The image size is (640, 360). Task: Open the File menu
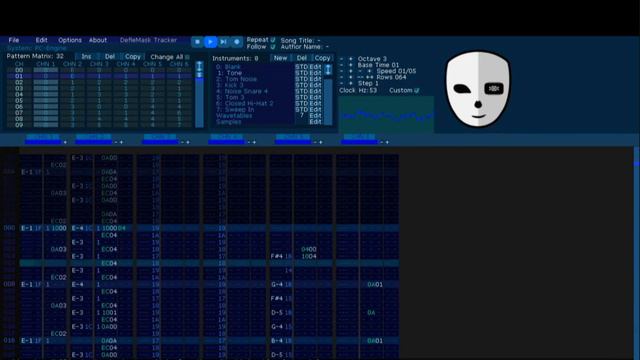[13, 40]
